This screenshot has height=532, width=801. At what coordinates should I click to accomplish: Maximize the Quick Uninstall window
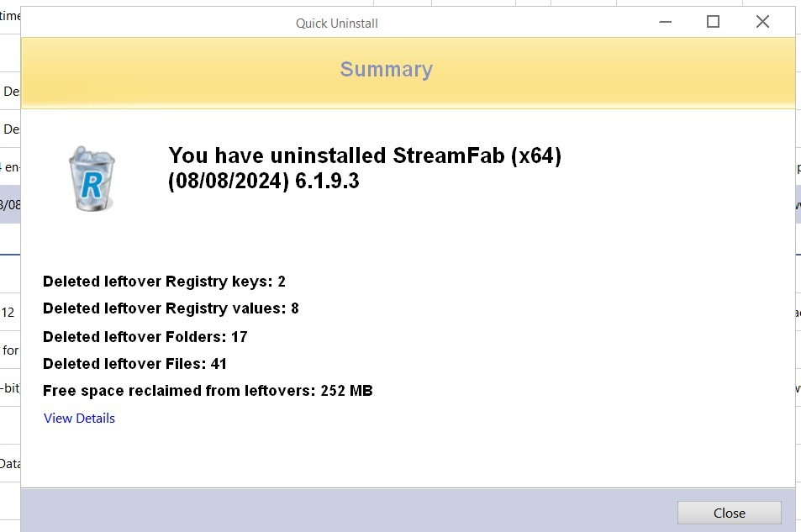713,22
